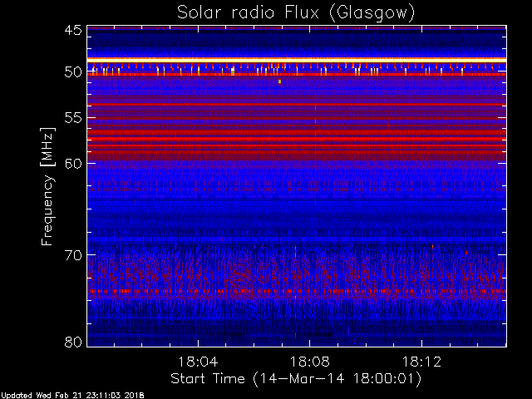
Task: Click the bright white band above 50 MHz
Action: pyautogui.click(x=296, y=60)
